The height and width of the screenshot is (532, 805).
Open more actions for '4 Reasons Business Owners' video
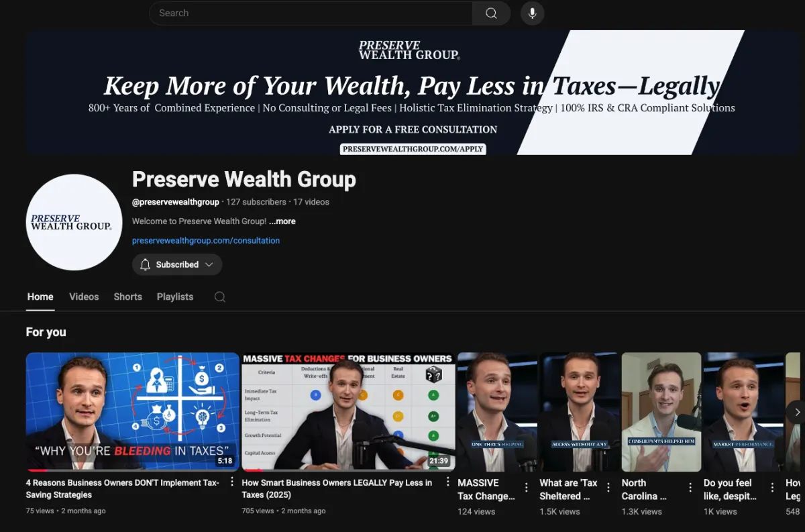click(232, 482)
